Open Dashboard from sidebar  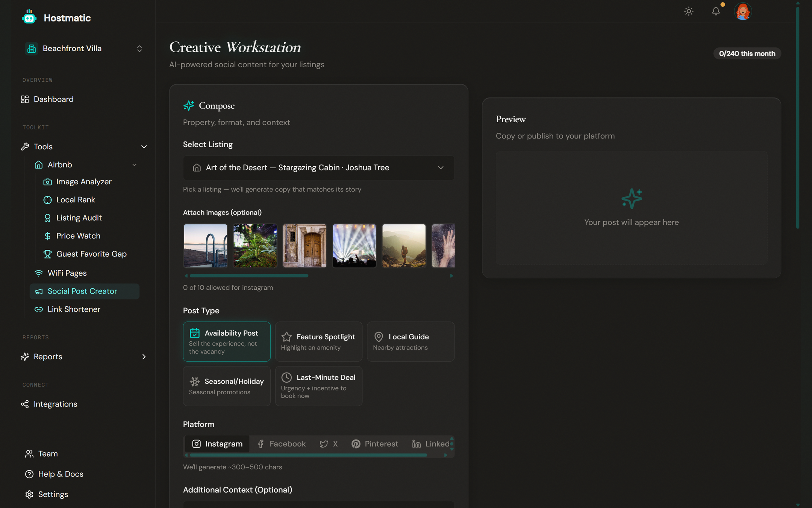click(x=83, y=99)
